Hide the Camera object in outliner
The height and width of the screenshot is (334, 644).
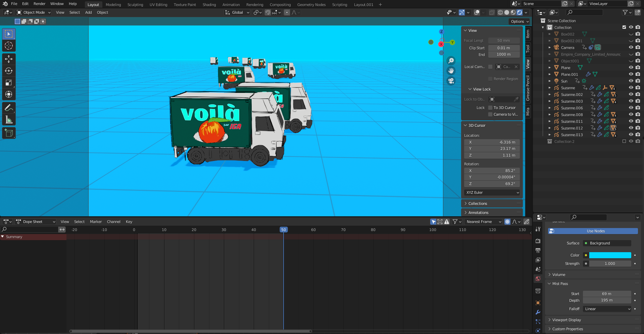point(631,48)
